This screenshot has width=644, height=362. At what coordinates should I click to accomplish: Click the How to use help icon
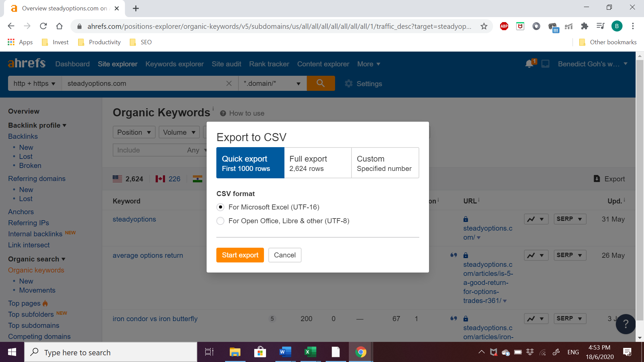point(223,113)
